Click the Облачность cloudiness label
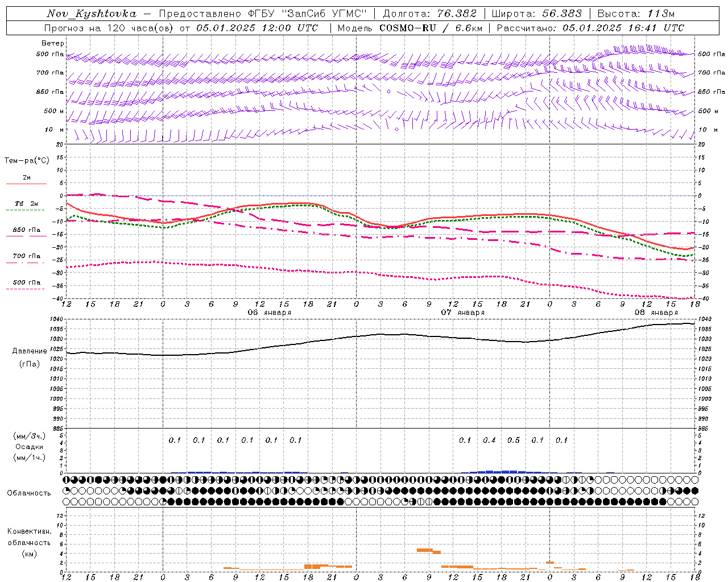This screenshot has height=582, width=728. 29,493
